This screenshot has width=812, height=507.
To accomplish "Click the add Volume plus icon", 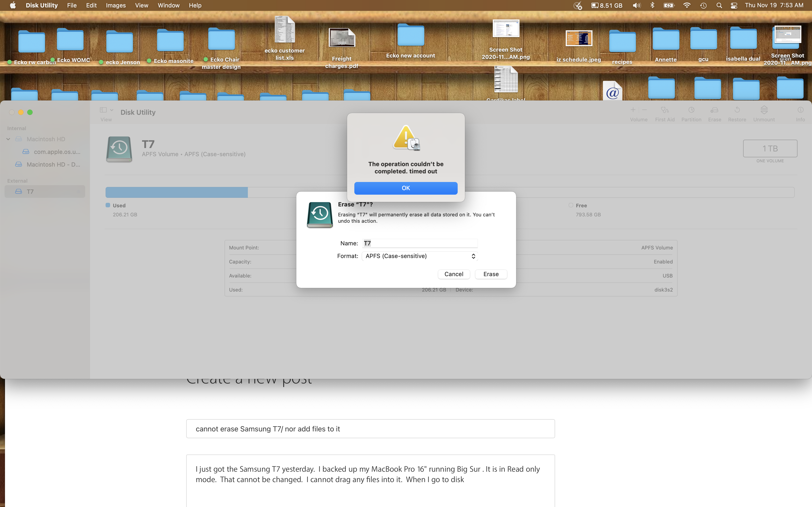I will coord(633,110).
